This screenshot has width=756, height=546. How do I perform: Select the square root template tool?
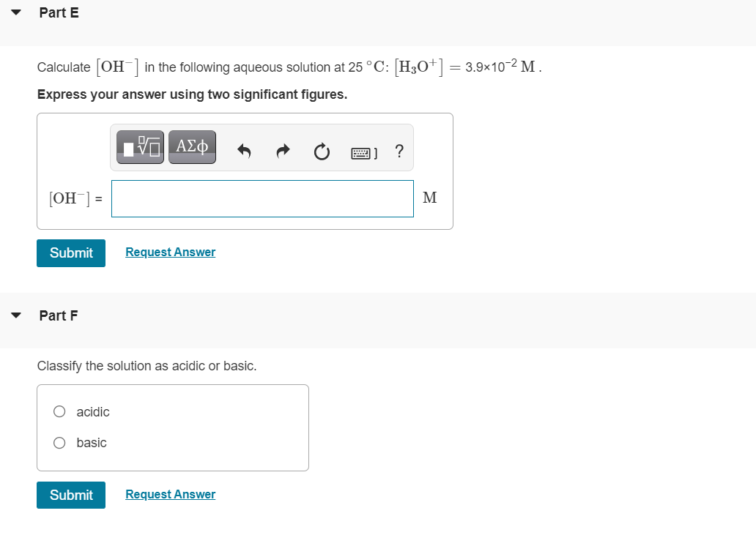(x=140, y=146)
